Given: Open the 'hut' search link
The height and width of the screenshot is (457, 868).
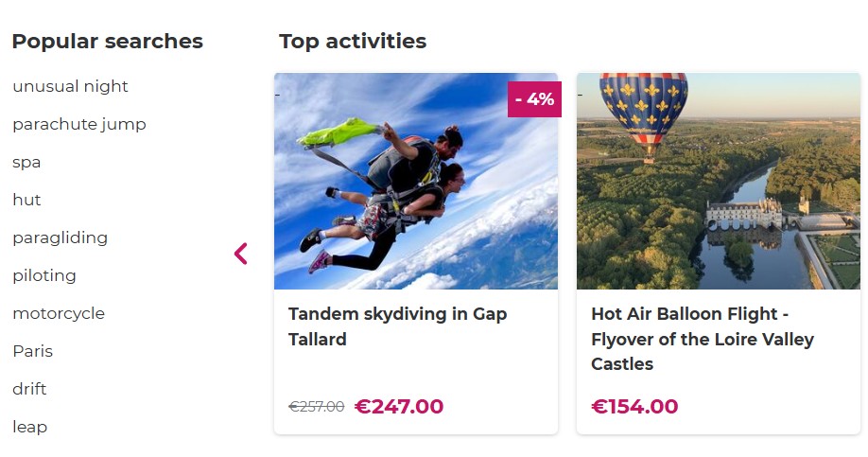Looking at the screenshot, I should click(x=26, y=200).
